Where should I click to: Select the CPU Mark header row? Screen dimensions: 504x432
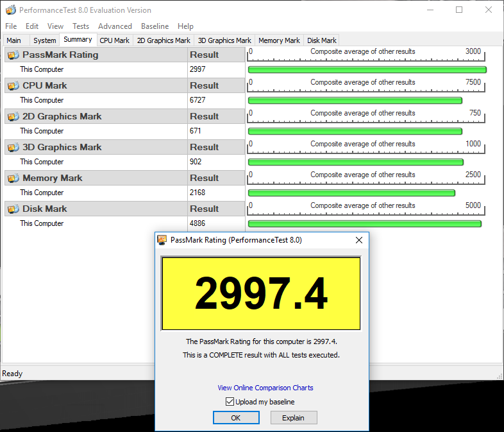[124, 85]
